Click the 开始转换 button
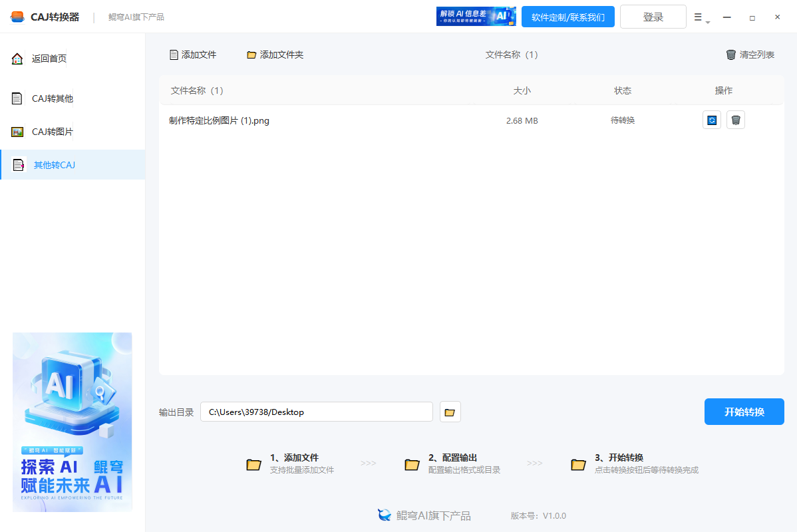This screenshot has height=532, width=797. coord(744,411)
